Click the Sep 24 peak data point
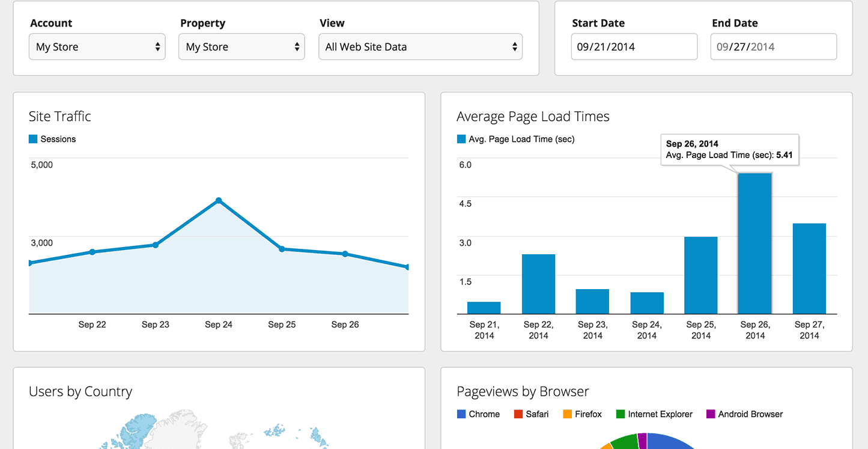The height and width of the screenshot is (449, 868). (219, 200)
